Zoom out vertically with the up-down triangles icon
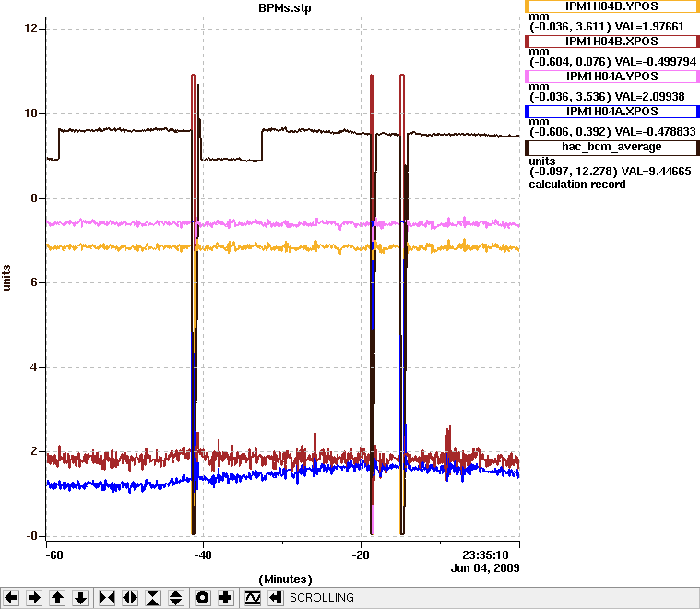700x609 pixels. [x=176, y=597]
